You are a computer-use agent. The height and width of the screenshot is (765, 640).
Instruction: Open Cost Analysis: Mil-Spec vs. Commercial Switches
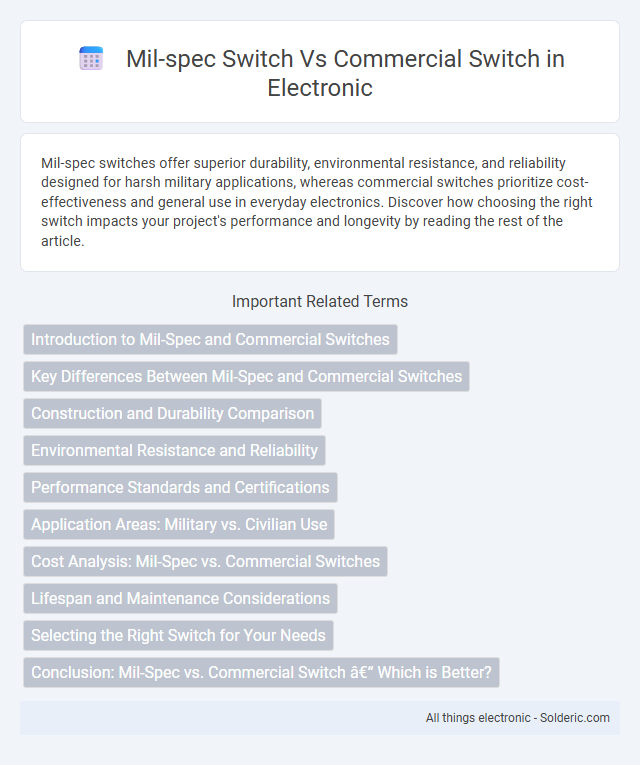pyautogui.click(x=205, y=562)
